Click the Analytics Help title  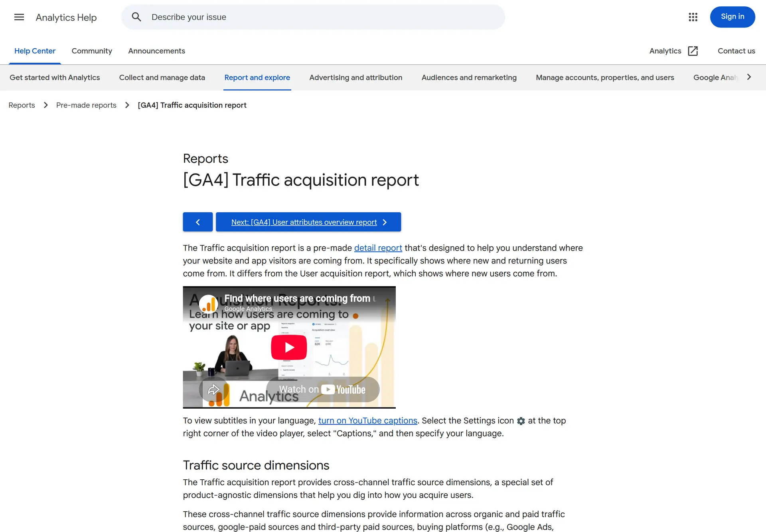click(66, 17)
